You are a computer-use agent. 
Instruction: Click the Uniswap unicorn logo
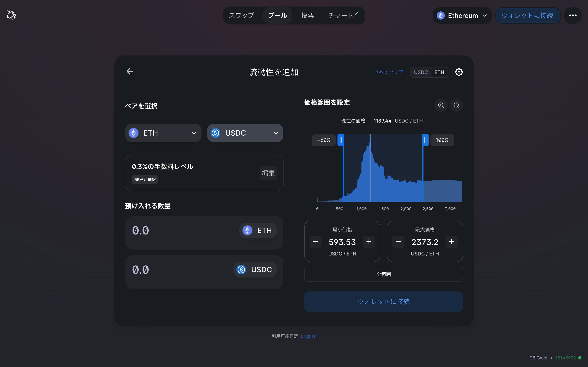click(11, 15)
